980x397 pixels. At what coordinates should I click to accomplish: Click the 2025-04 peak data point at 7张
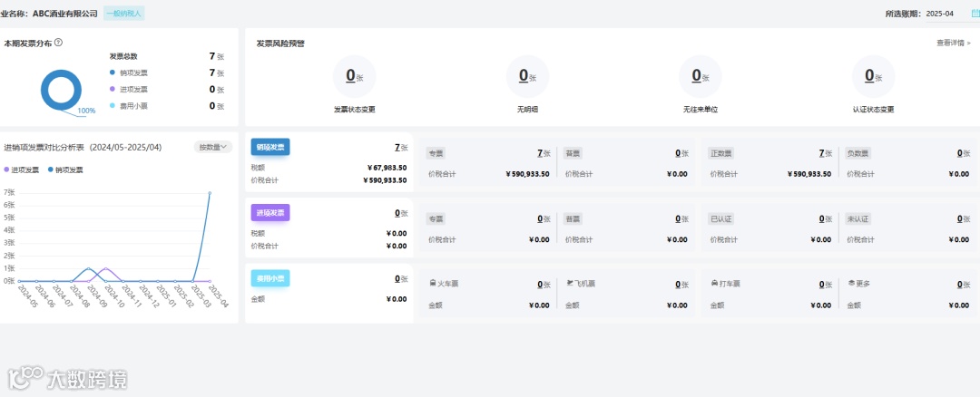tap(210, 193)
